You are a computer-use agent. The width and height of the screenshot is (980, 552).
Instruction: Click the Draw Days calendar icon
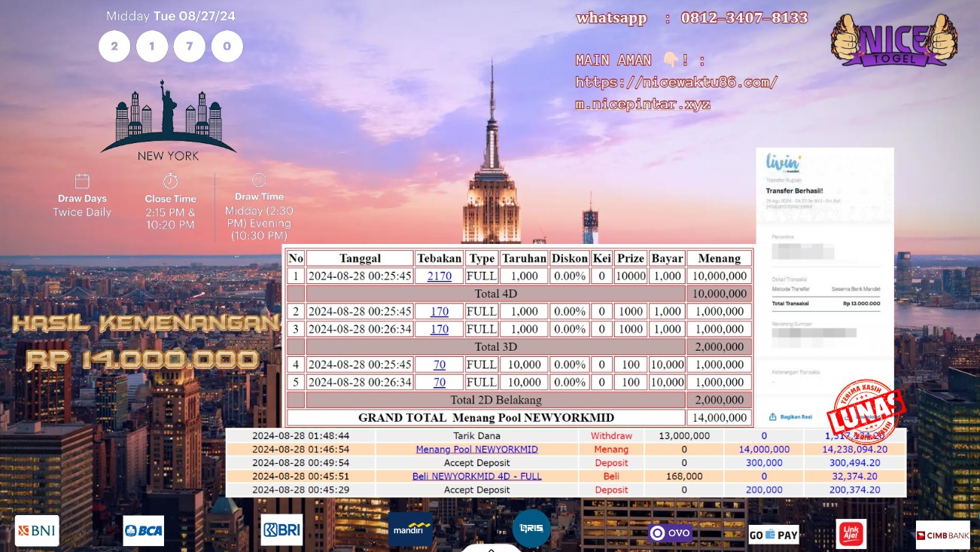83,181
